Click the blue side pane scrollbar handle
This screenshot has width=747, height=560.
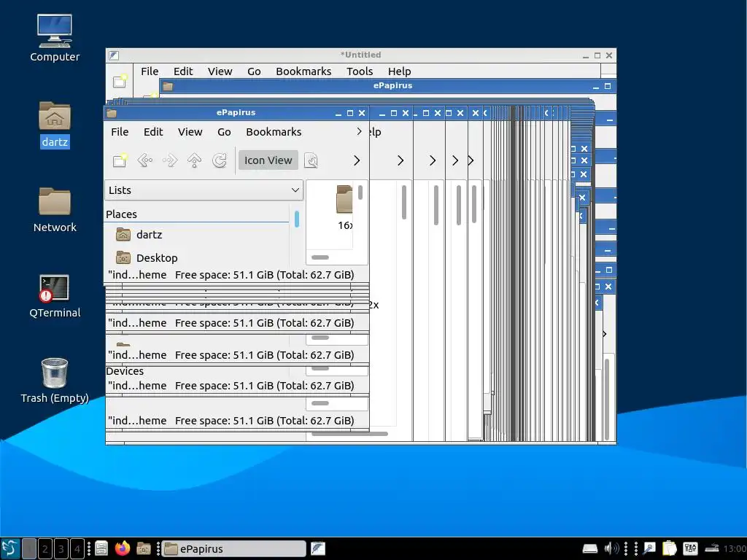click(297, 219)
